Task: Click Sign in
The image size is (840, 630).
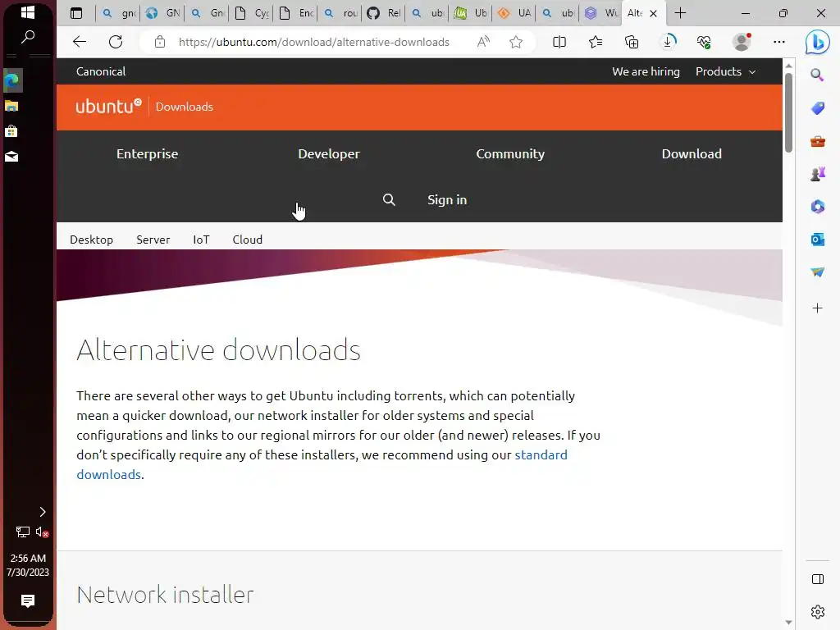Action: pos(447,200)
